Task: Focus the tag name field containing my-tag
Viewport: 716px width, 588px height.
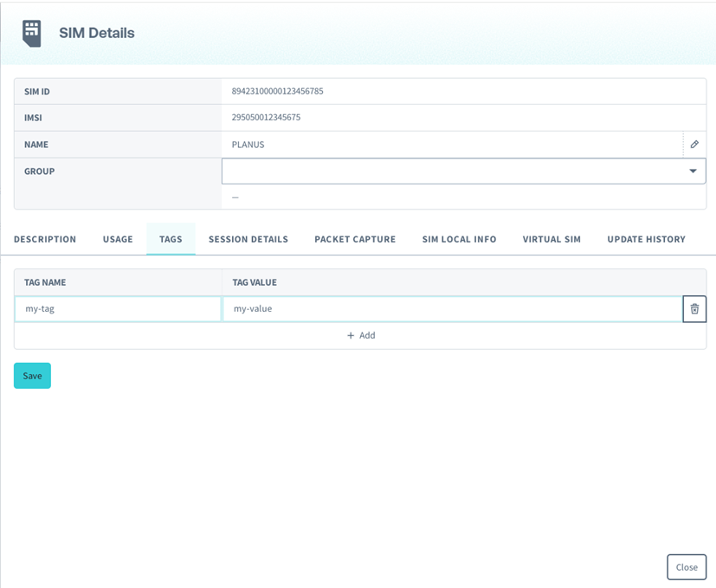Action: [118, 309]
